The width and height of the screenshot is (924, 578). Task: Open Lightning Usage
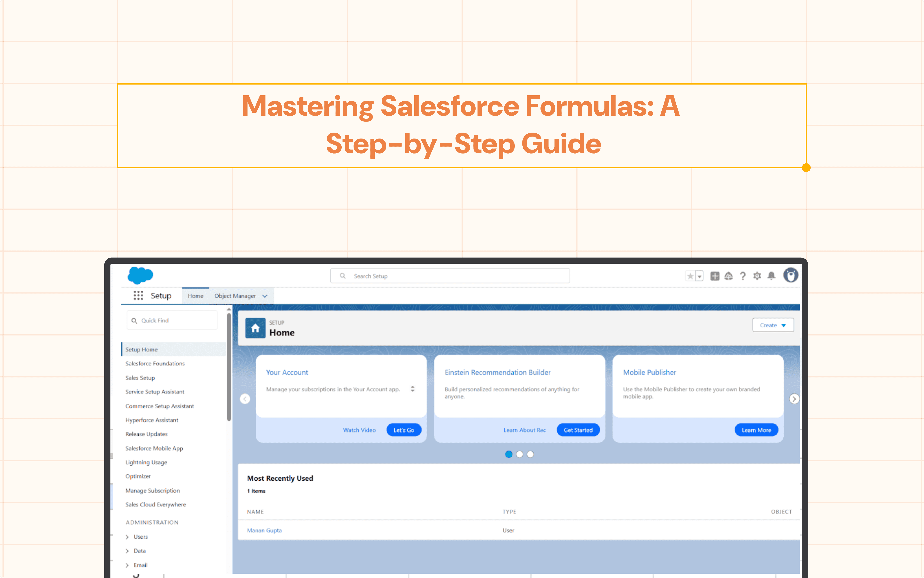click(x=146, y=463)
